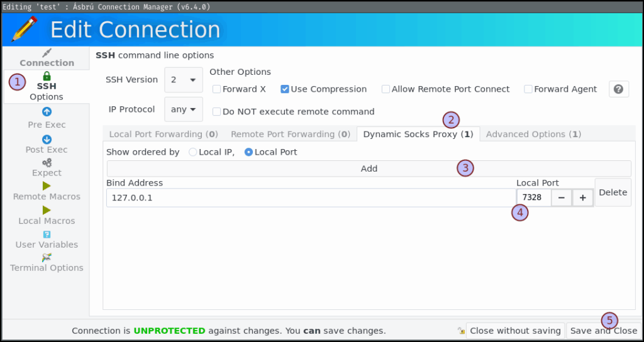Click Close without saving
This screenshot has width=644, height=342.
pyautogui.click(x=515, y=331)
